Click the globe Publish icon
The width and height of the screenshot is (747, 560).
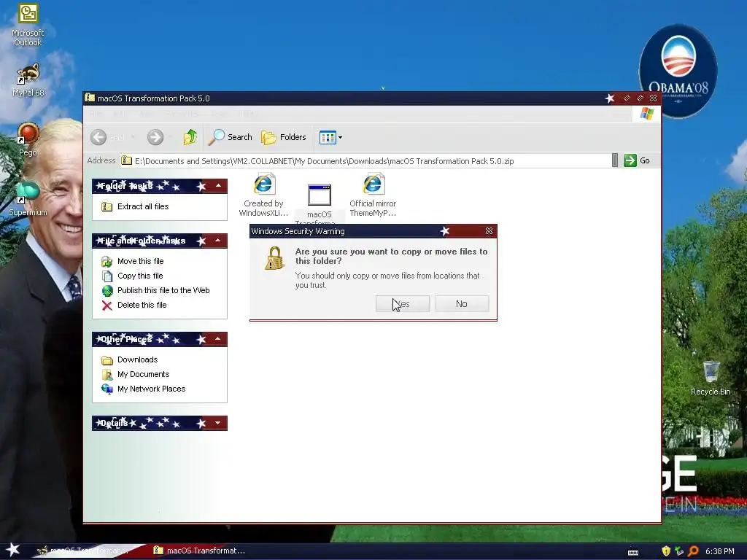pyautogui.click(x=107, y=290)
